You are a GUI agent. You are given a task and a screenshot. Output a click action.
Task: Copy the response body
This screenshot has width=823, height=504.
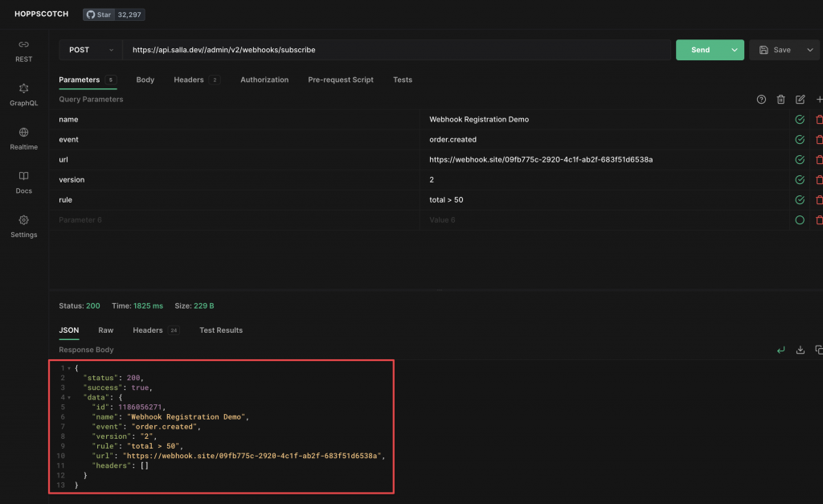point(819,350)
